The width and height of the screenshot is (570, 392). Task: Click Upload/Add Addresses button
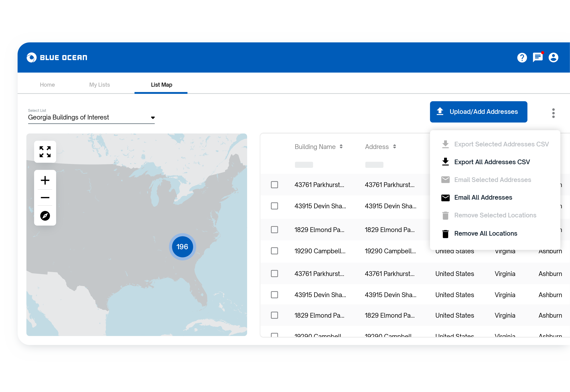[x=478, y=112]
